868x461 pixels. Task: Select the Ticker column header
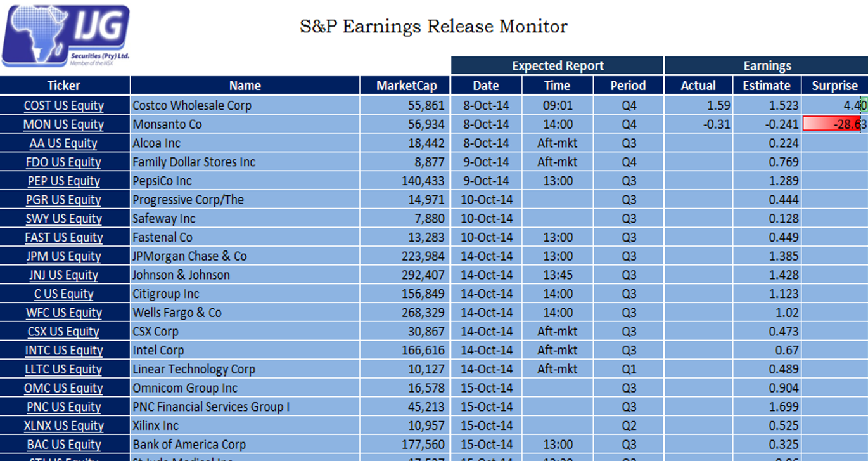pos(65,86)
